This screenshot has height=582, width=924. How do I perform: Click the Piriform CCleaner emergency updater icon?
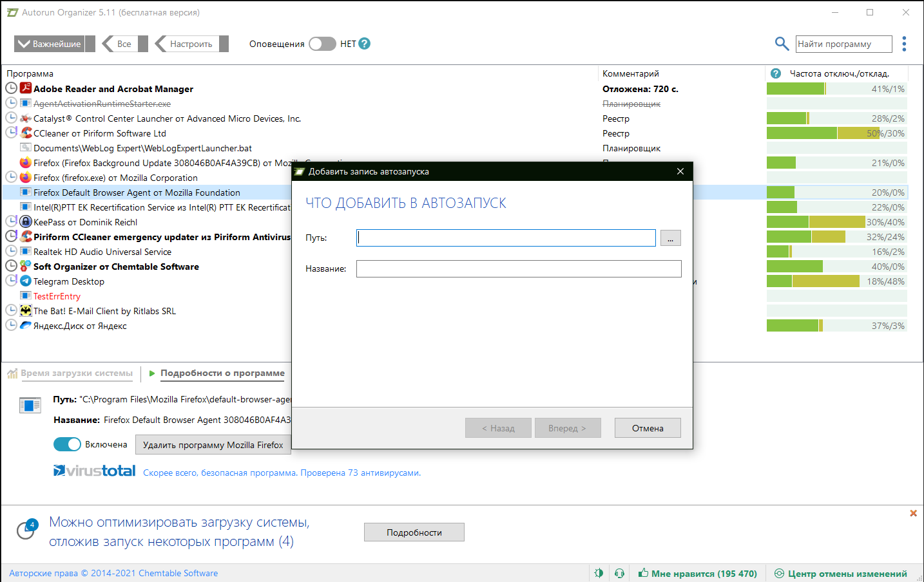coord(26,236)
